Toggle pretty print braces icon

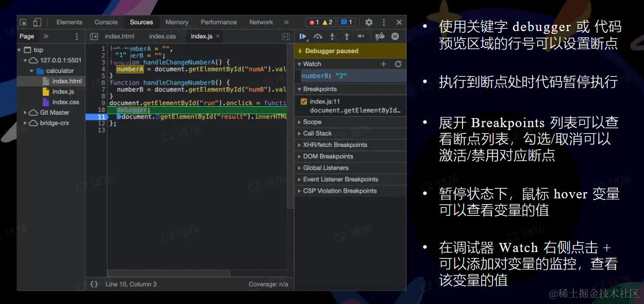(94, 284)
